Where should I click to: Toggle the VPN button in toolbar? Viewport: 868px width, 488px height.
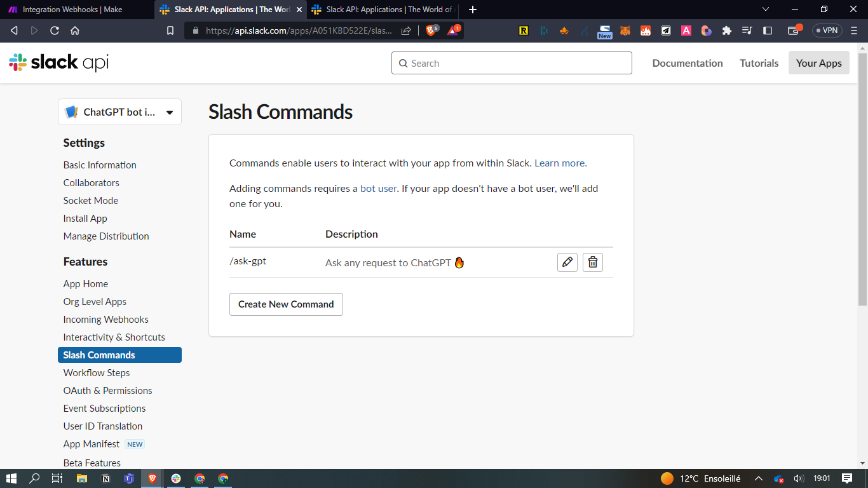pyautogui.click(x=827, y=30)
